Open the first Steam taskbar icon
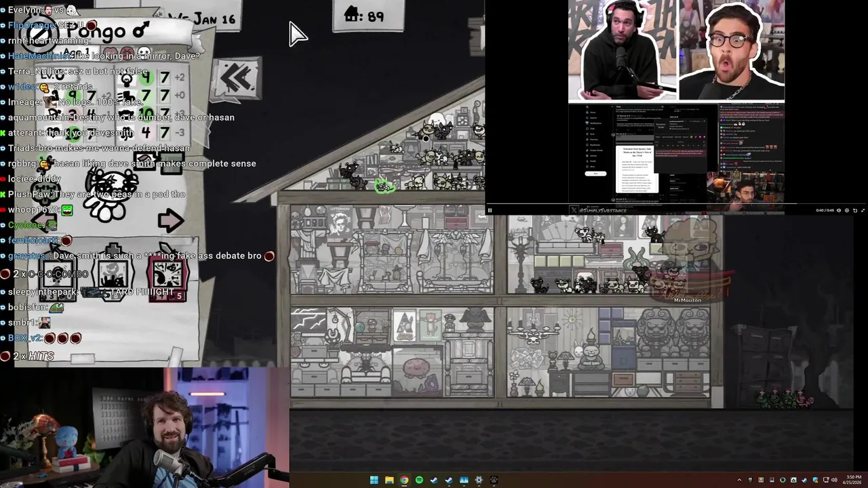 point(434,480)
